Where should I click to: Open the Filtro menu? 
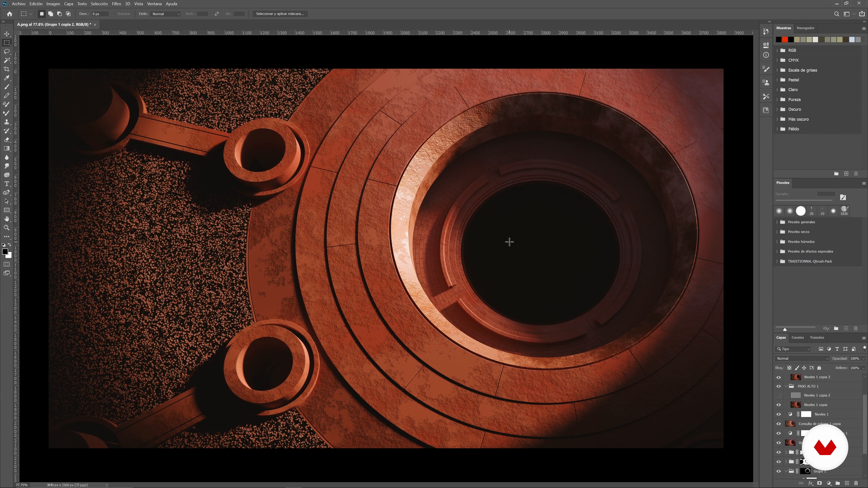point(116,4)
